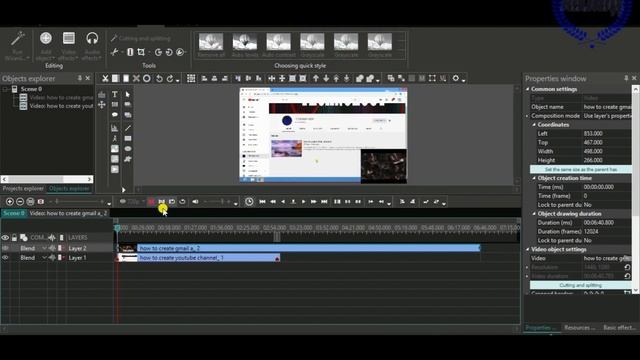Viewport: 640px width, 360px height.
Task: Click the volume speaker icon
Action: pos(196,202)
